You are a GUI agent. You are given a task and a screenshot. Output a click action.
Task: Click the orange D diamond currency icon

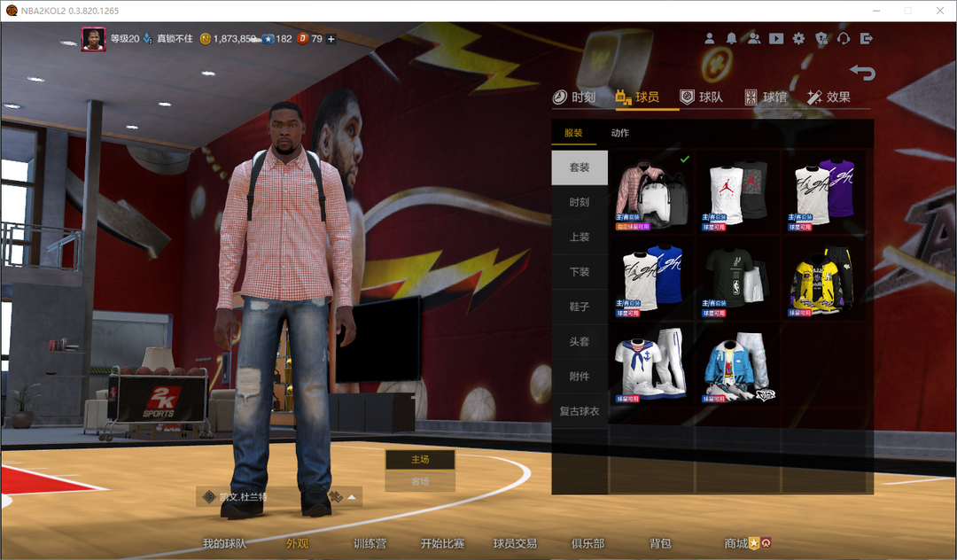point(303,38)
